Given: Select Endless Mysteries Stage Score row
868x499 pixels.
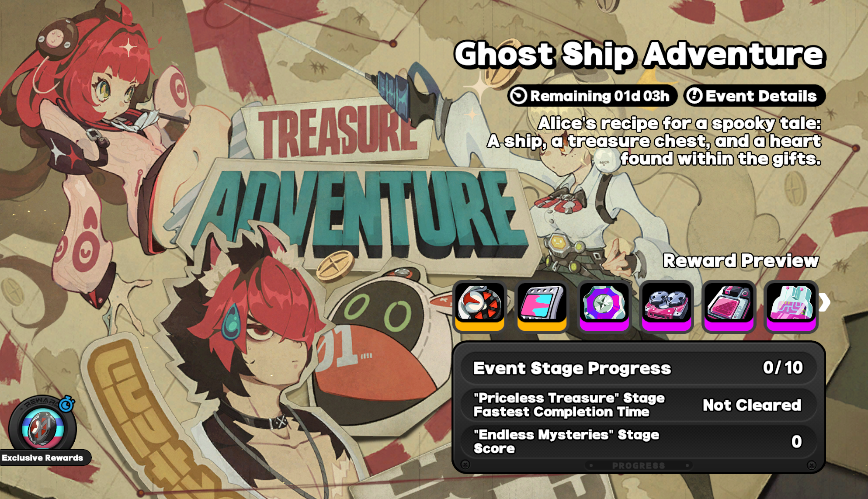Looking at the screenshot, I should point(638,441).
